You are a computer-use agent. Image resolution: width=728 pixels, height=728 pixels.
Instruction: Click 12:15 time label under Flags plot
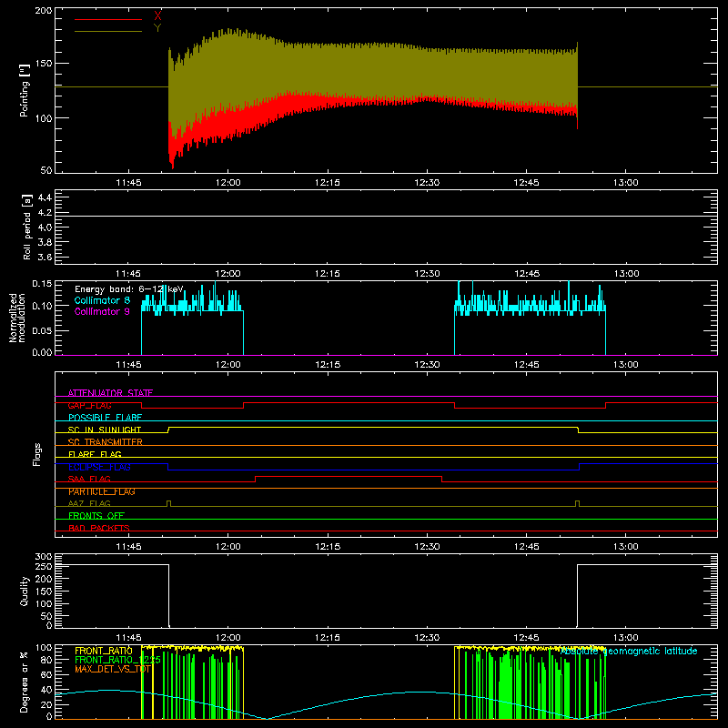click(328, 547)
